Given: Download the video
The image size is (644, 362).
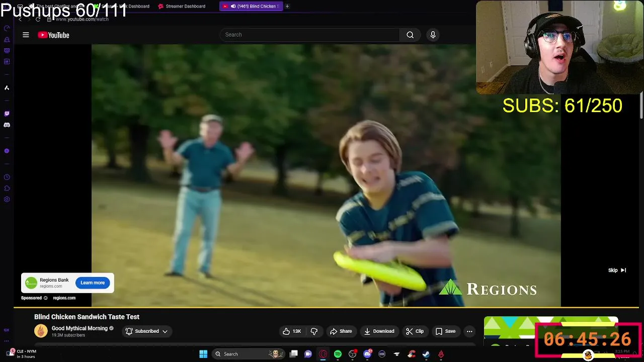Looking at the screenshot, I should pyautogui.click(x=379, y=331).
